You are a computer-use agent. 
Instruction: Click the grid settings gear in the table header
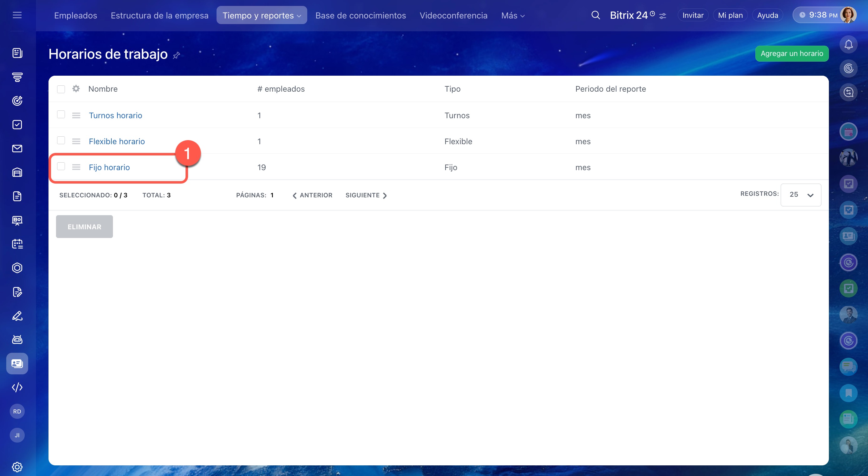(76, 89)
